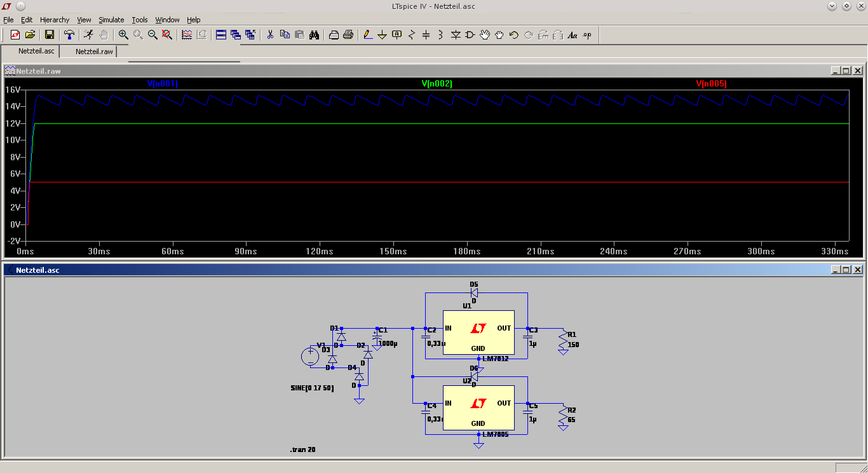Screen dimensions: 868x473
Task: Click the .tran 20 directive text
Action: click(302, 449)
